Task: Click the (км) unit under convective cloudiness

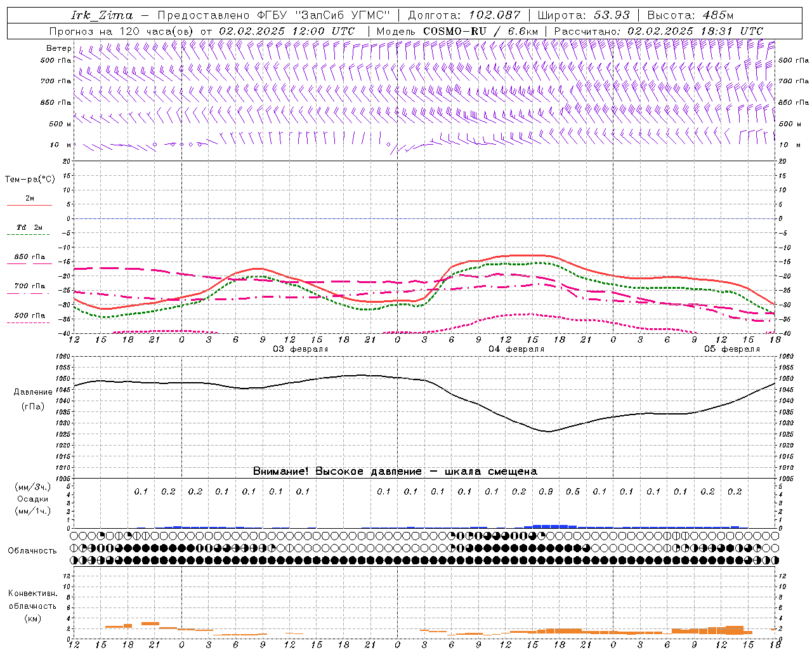Action: click(32, 618)
